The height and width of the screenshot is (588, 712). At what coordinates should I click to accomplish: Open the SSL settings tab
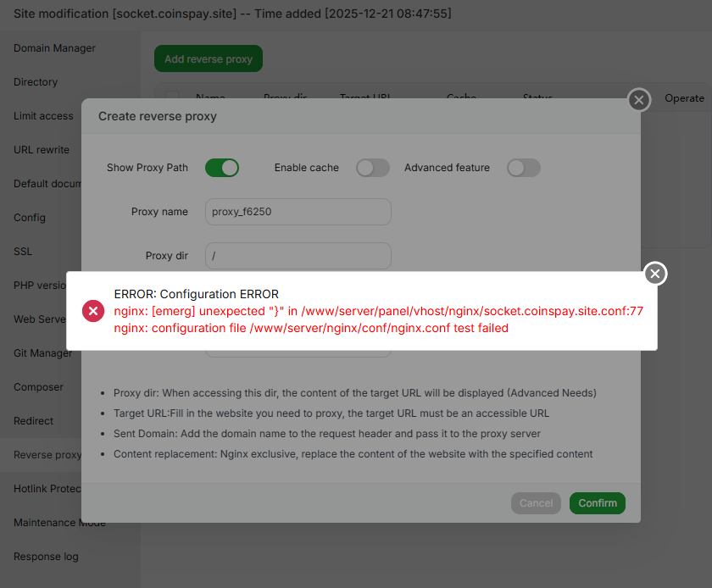point(23,252)
